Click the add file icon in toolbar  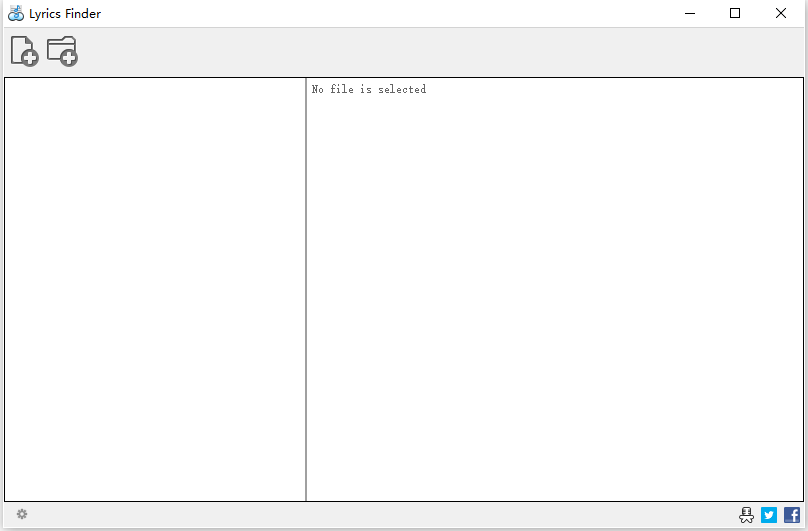point(24,51)
